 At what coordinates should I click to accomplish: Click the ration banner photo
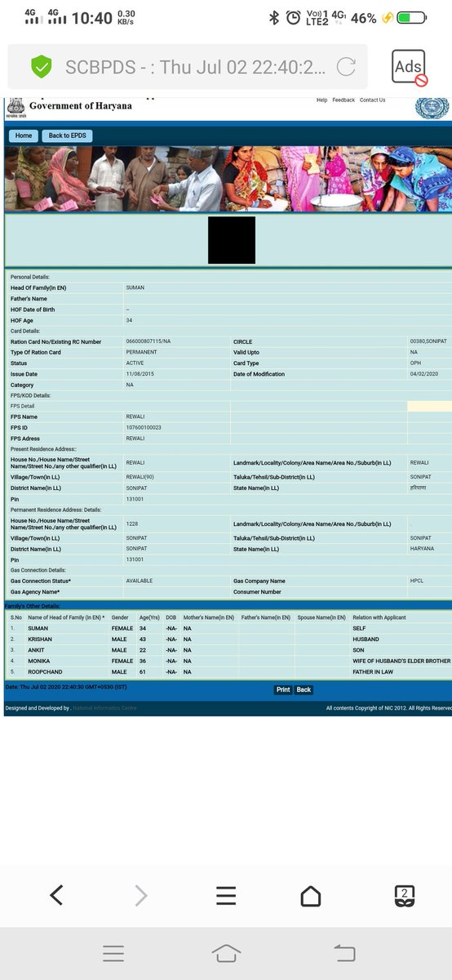click(x=228, y=179)
